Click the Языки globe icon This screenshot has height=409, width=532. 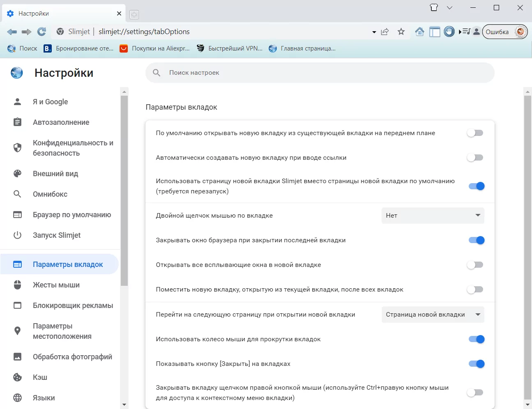17,398
